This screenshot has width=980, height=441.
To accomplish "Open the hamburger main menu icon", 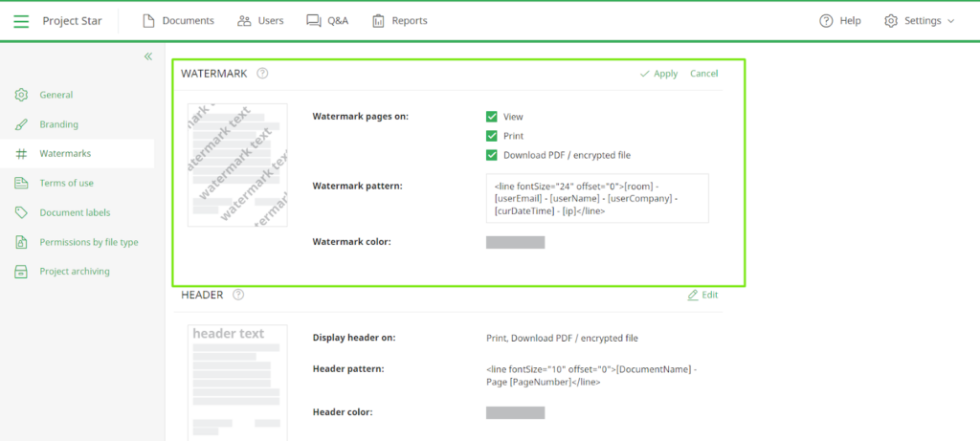I will (x=21, y=21).
